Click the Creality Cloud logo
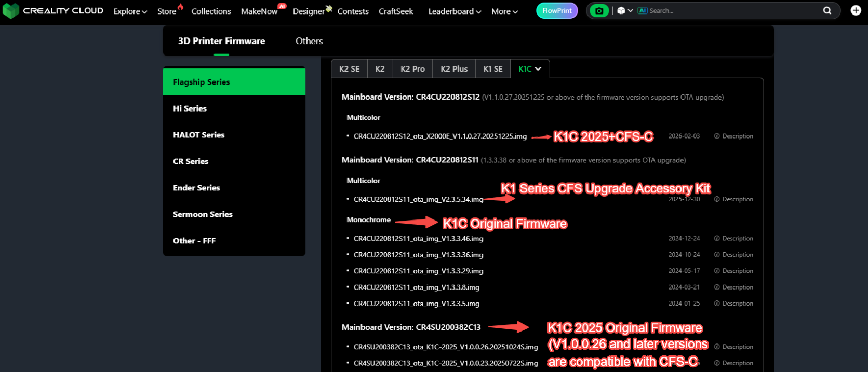 [x=53, y=11]
